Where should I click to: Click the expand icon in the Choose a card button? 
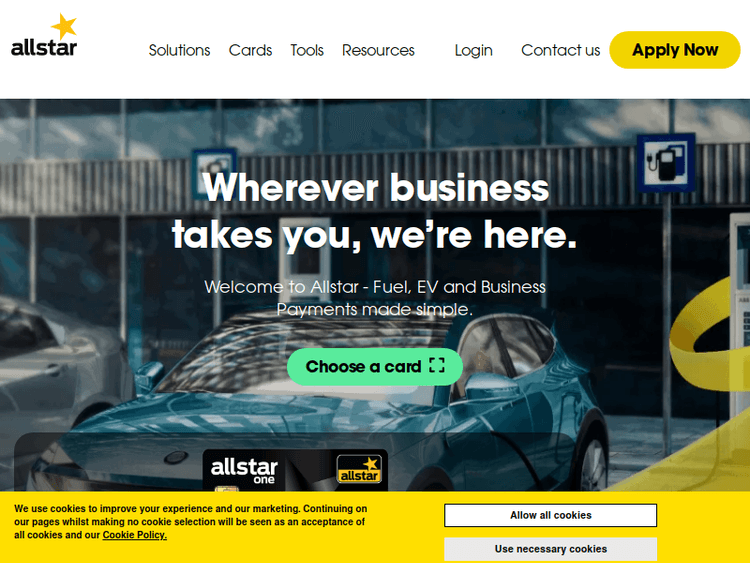(x=437, y=365)
